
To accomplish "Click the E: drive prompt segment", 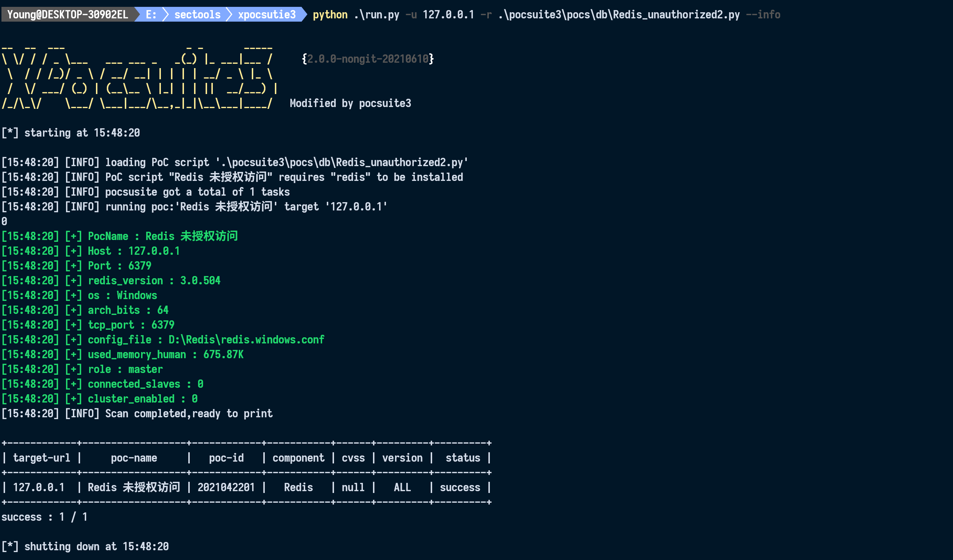I will coord(151,15).
